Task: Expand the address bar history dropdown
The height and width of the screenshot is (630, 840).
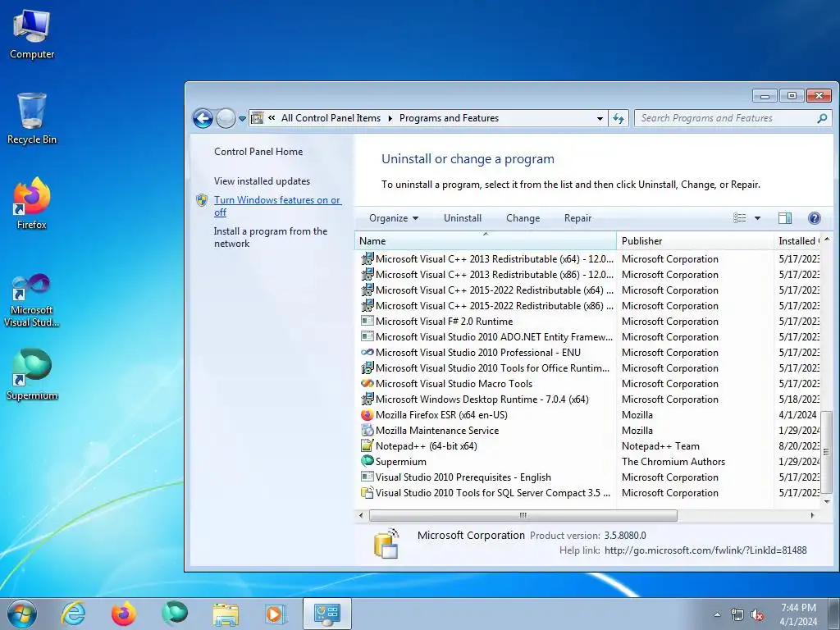Action: click(600, 118)
